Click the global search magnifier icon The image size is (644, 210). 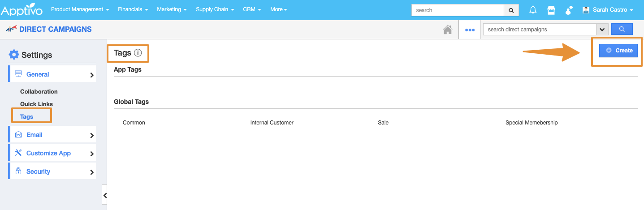(511, 10)
